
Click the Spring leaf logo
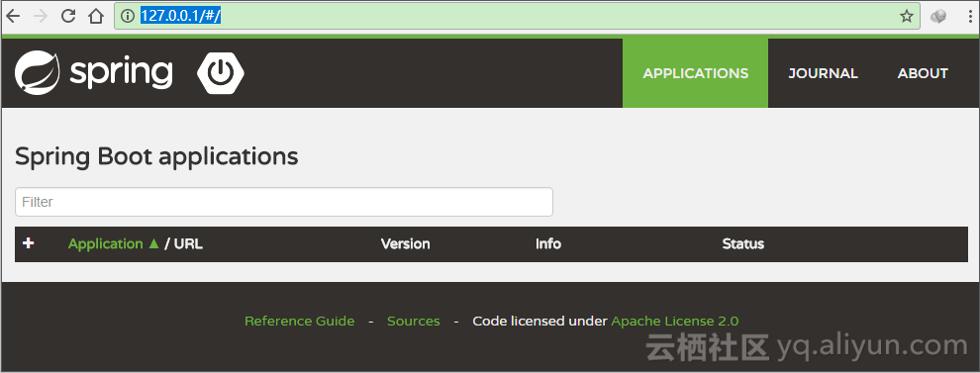37,72
